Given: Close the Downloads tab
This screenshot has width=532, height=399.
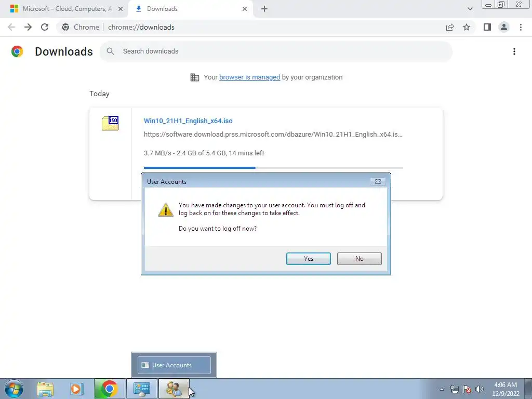Looking at the screenshot, I should click(x=245, y=9).
